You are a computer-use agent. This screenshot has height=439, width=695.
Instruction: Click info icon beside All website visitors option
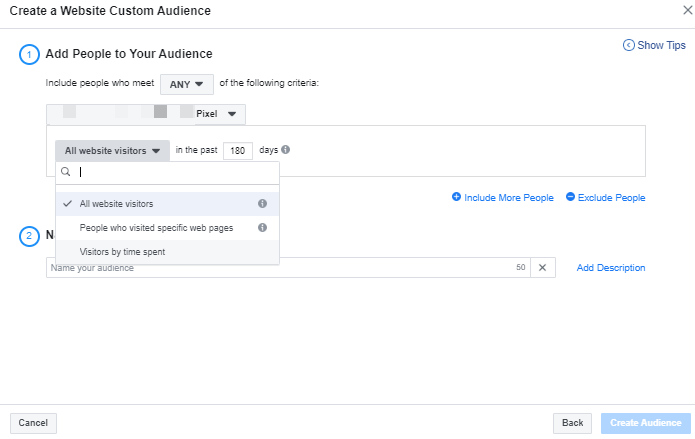[262, 204]
